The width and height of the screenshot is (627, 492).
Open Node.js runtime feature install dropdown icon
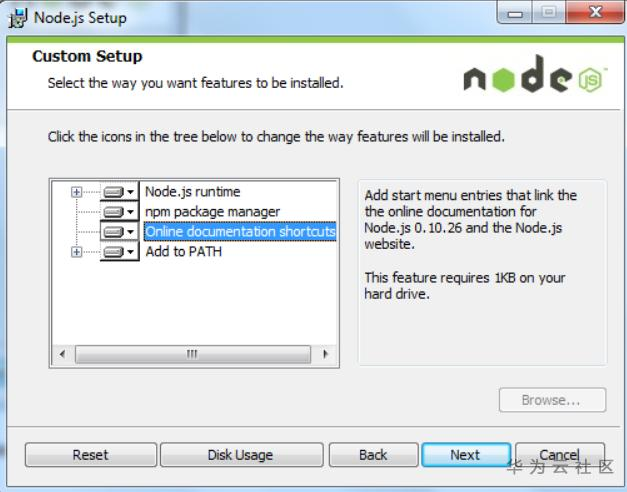point(119,192)
